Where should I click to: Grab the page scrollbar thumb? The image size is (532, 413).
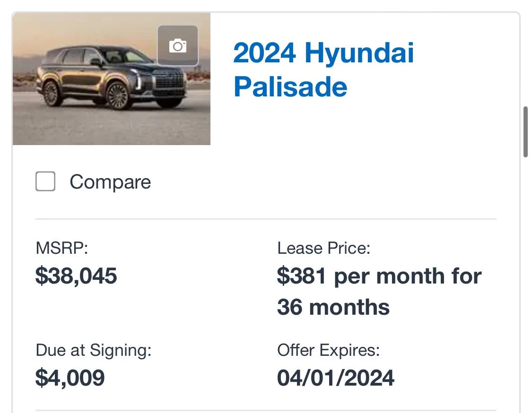pyautogui.click(x=525, y=132)
